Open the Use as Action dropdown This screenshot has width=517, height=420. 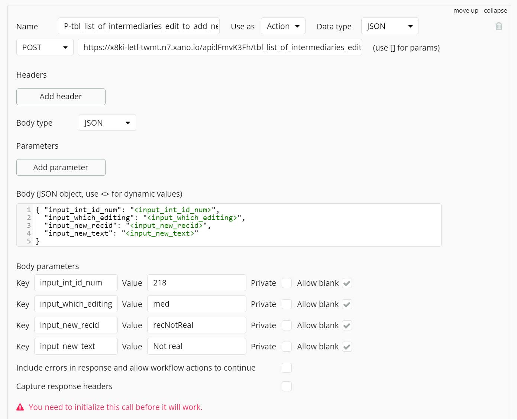tap(283, 26)
